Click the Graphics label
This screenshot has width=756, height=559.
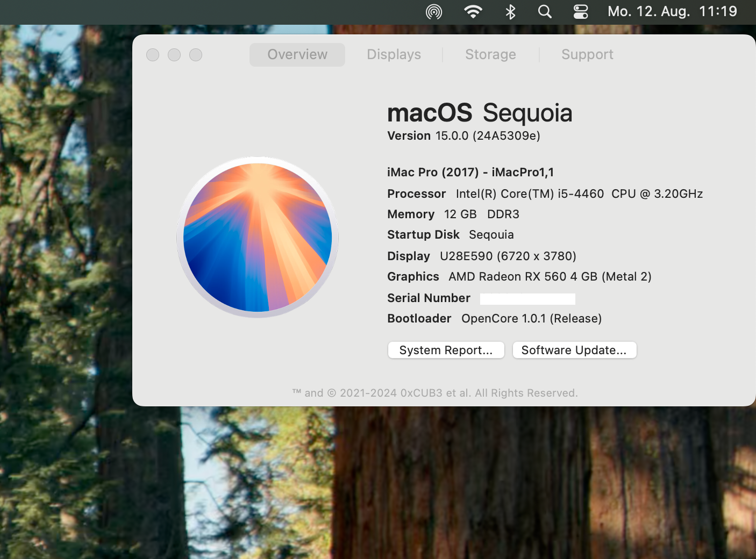(413, 277)
